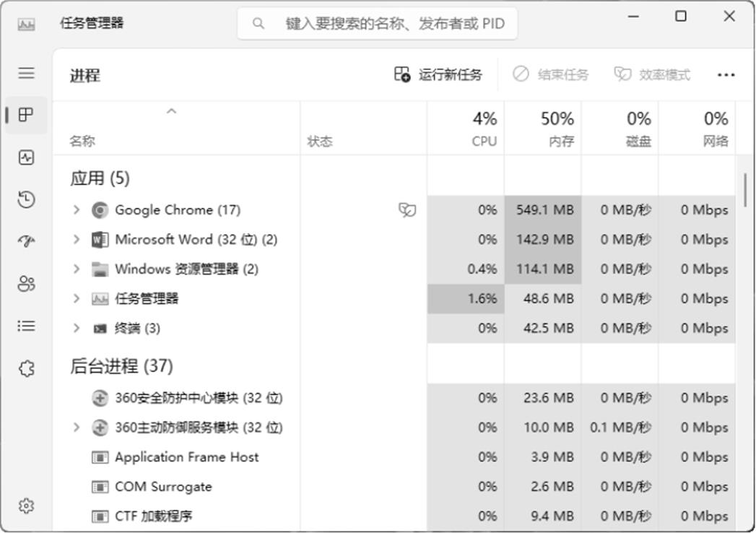Expand the 终端 process group
The width and height of the screenshot is (756, 533).
[x=77, y=329]
